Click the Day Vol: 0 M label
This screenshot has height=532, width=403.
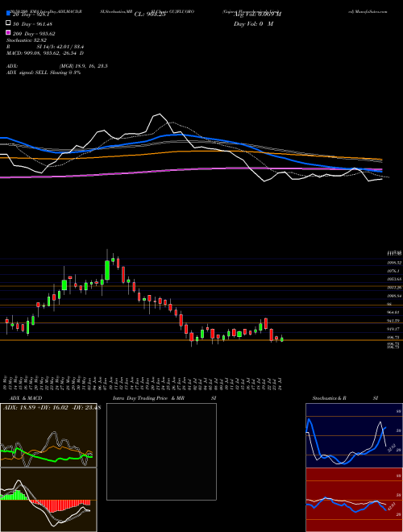pyautogui.click(x=253, y=24)
